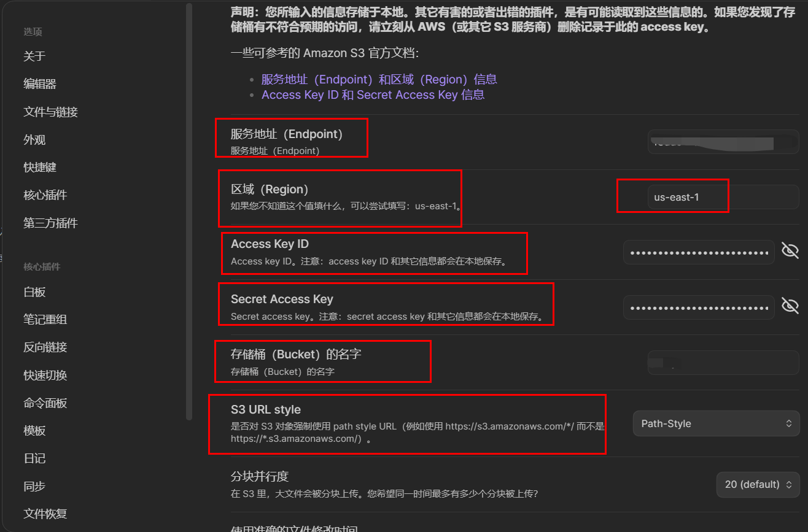Click the 区域 (Region) setting title
Image resolution: width=808 pixels, height=532 pixels.
(x=270, y=190)
